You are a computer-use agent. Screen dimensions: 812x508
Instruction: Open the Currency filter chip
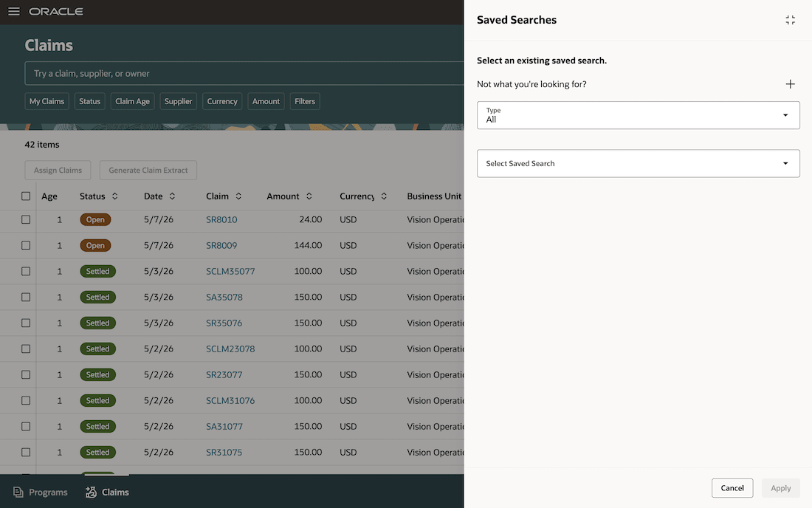[222, 101]
